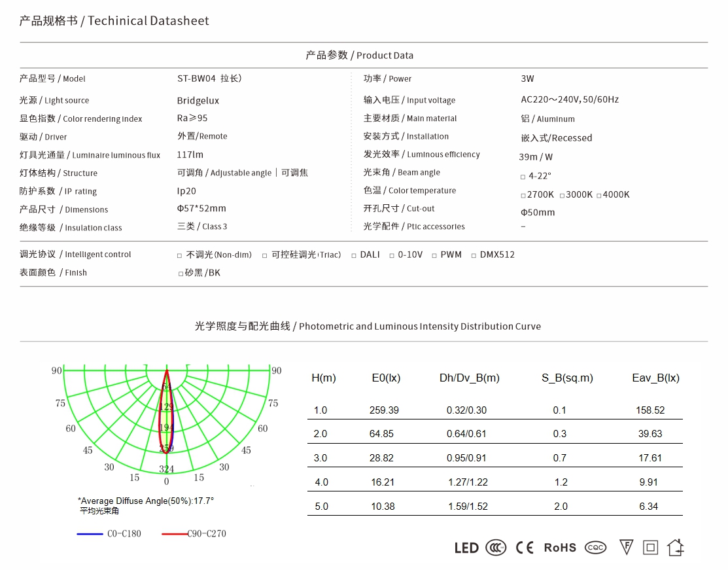
Task: Select the 158.52 average illuminance cell
Action: tap(650, 410)
